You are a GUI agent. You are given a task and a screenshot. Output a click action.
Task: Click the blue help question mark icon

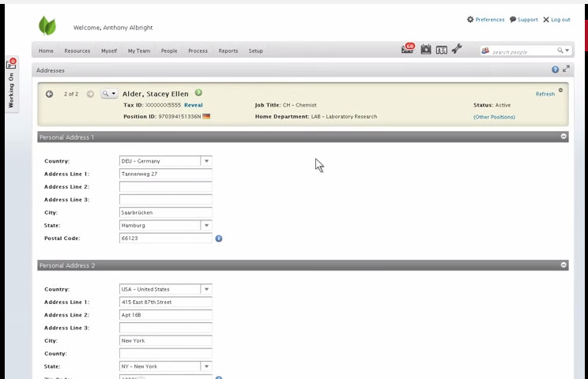pos(556,69)
